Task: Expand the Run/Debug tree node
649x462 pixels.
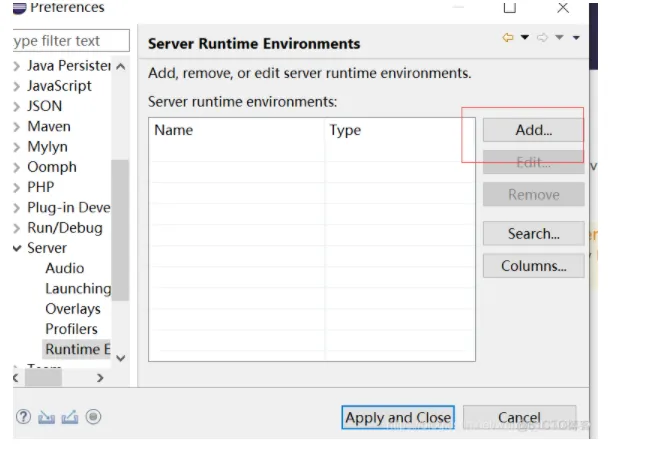Action: pos(17,228)
